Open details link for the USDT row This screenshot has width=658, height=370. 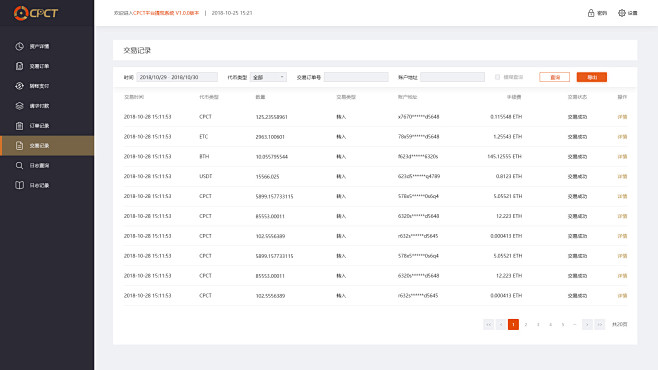pos(622,177)
